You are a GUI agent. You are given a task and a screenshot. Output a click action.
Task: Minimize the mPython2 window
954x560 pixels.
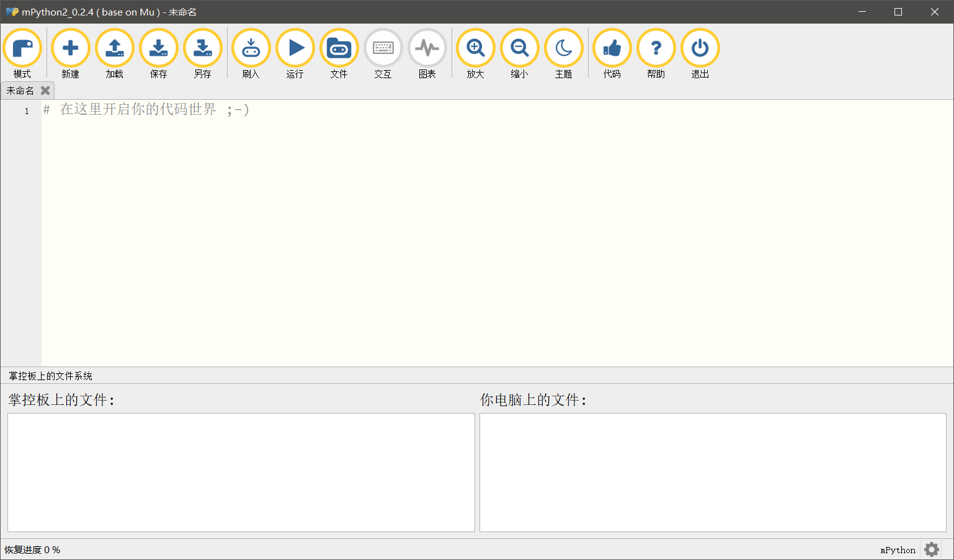click(x=862, y=12)
